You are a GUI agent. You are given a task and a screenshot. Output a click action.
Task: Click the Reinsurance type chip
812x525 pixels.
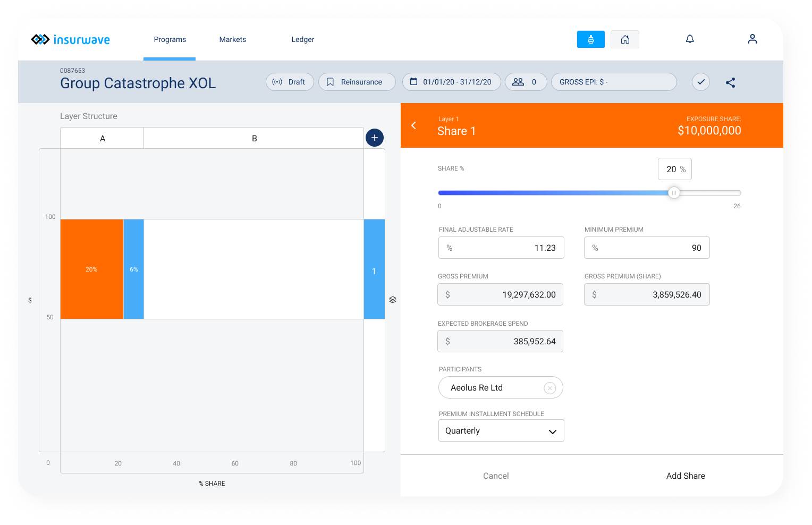[x=357, y=82]
